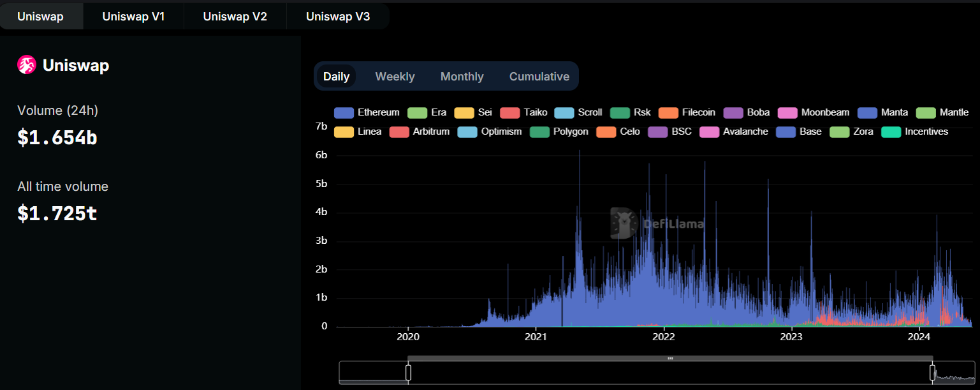Select the Cumulative chart view
This screenshot has height=390, width=980.
[x=539, y=77]
